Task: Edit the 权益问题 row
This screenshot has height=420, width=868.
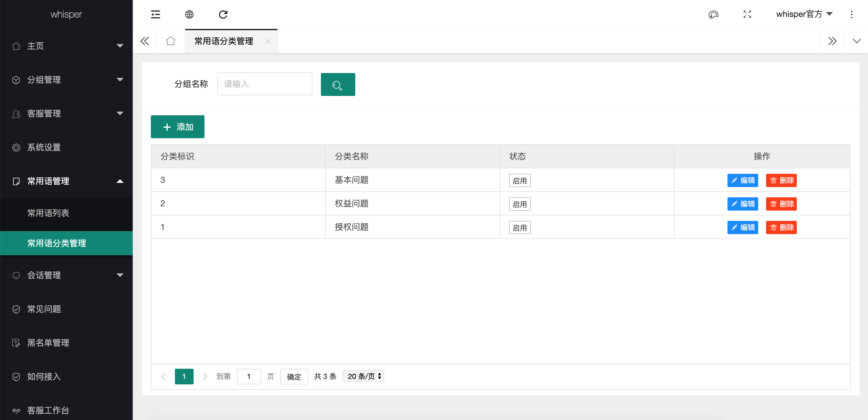Action: tap(742, 204)
